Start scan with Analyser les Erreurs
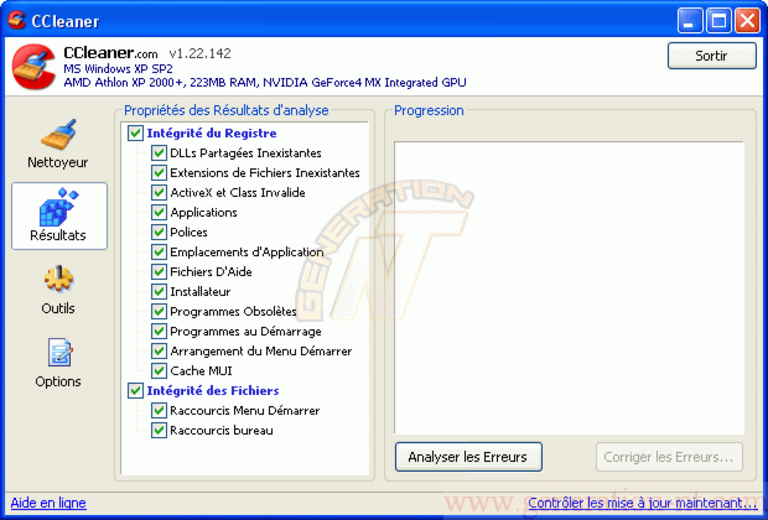 click(x=468, y=457)
